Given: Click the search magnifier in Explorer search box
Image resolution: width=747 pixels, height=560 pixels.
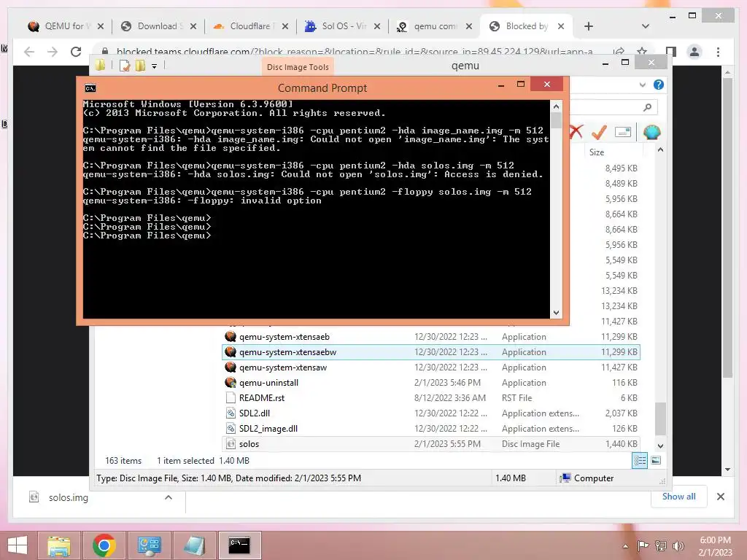Looking at the screenshot, I should coord(647,107).
